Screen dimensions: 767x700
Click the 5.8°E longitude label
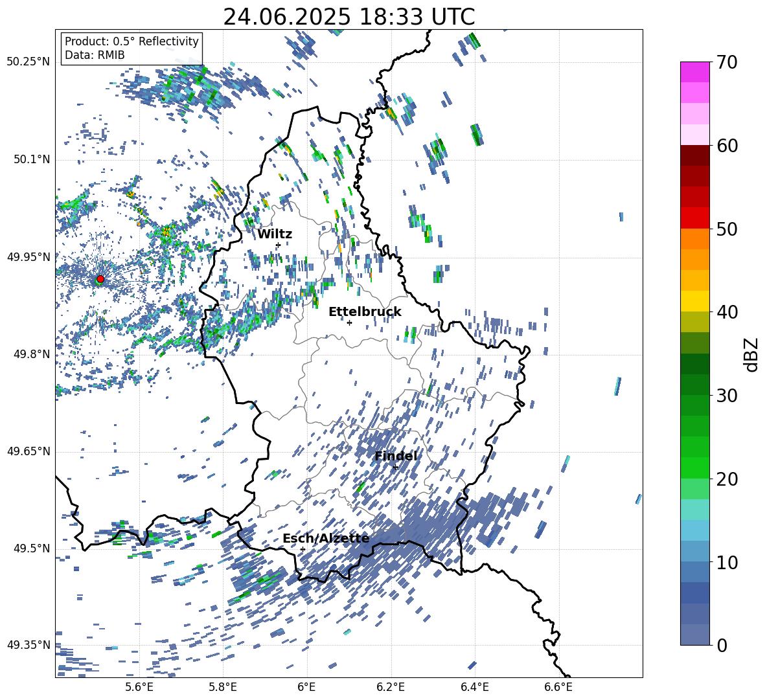click(223, 687)
